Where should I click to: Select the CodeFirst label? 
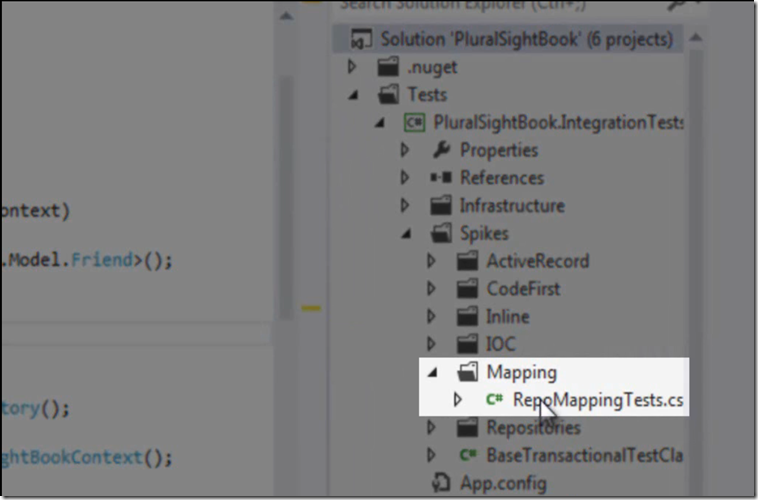[x=523, y=289]
